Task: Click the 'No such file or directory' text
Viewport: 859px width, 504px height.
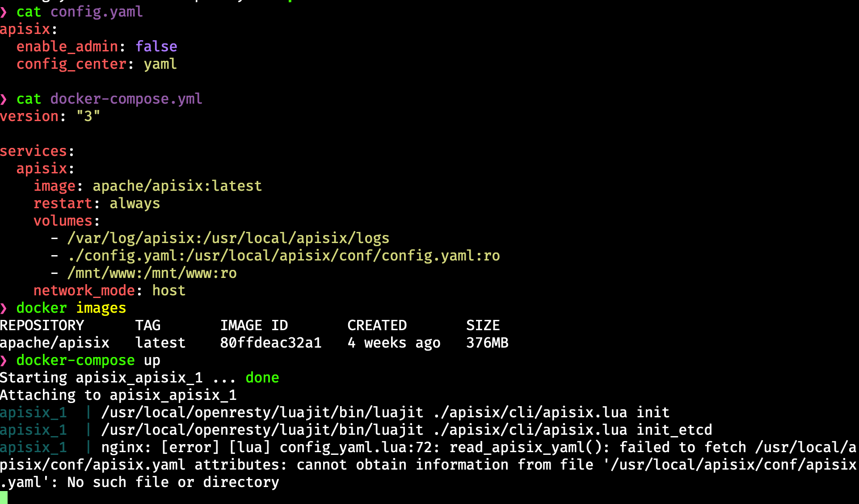Action: tap(173, 482)
